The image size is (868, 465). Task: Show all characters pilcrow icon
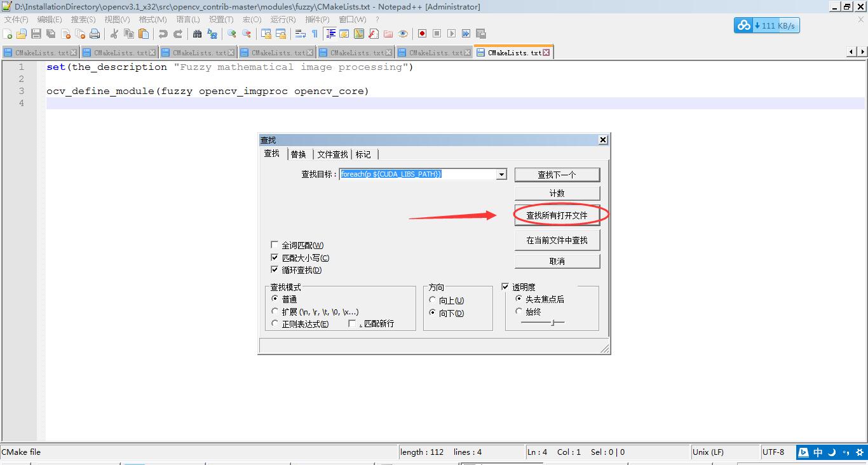315,34
